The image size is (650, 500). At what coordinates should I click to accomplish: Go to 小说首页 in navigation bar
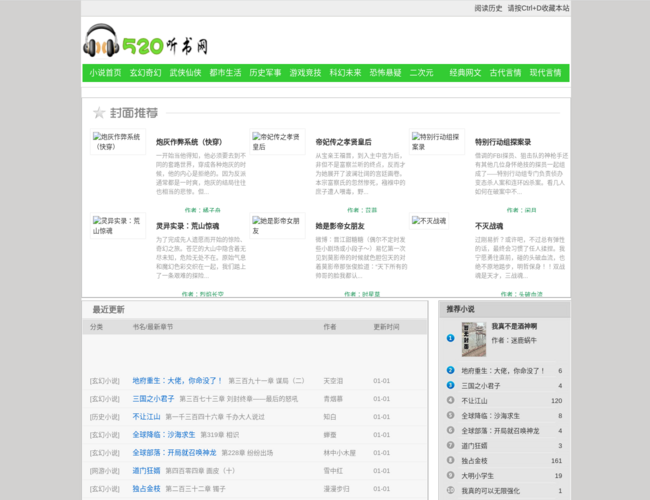(105, 73)
